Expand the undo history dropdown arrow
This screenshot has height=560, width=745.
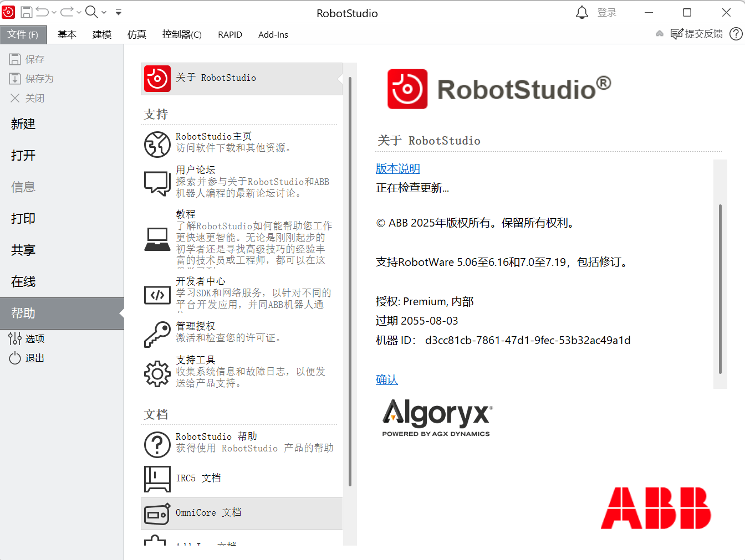coord(54,12)
